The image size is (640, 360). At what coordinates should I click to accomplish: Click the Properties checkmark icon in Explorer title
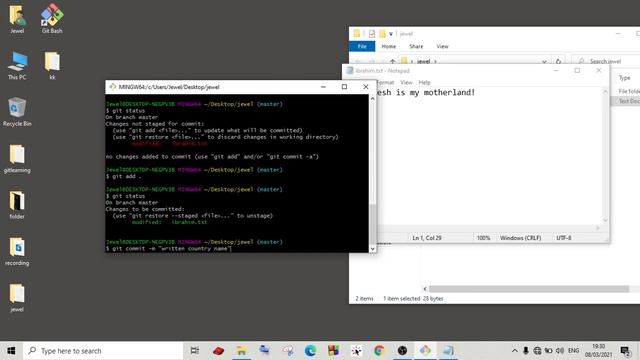371,33
